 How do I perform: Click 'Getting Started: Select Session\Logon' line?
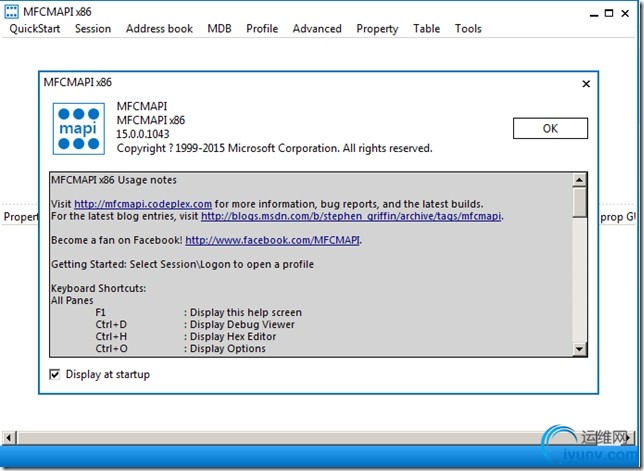(x=182, y=264)
